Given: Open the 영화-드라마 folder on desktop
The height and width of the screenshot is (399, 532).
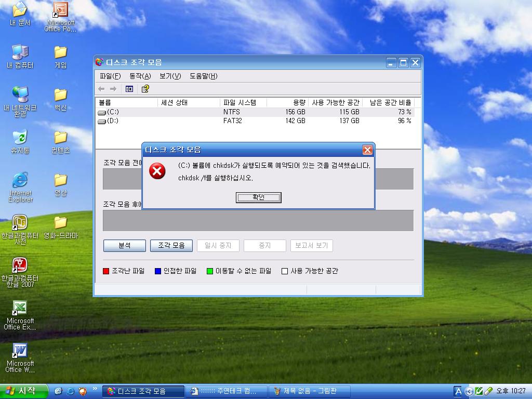Looking at the screenshot, I should pyautogui.click(x=60, y=228).
